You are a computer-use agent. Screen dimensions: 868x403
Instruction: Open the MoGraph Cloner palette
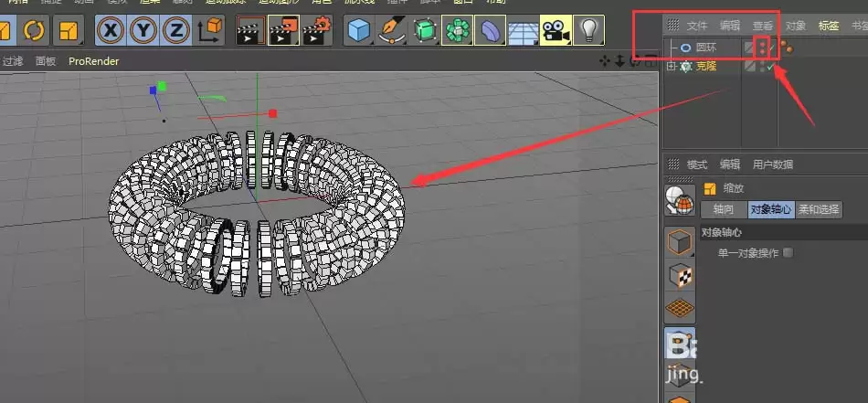[x=458, y=30]
